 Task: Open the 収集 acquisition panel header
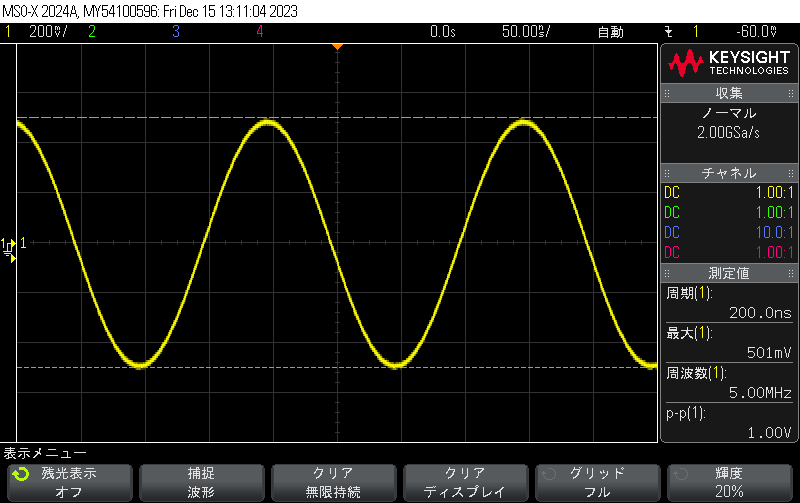pos(729,93)
